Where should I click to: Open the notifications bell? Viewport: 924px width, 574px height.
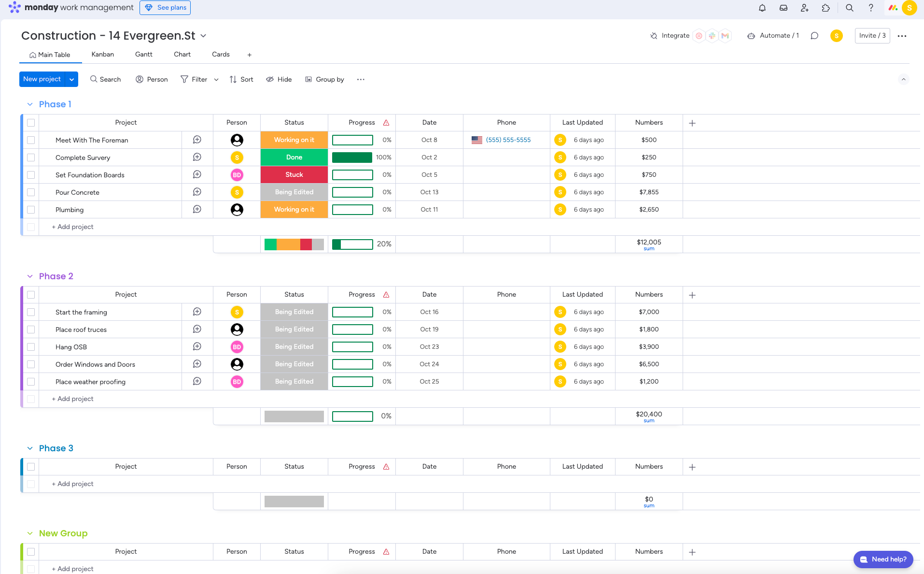point(762,8)
